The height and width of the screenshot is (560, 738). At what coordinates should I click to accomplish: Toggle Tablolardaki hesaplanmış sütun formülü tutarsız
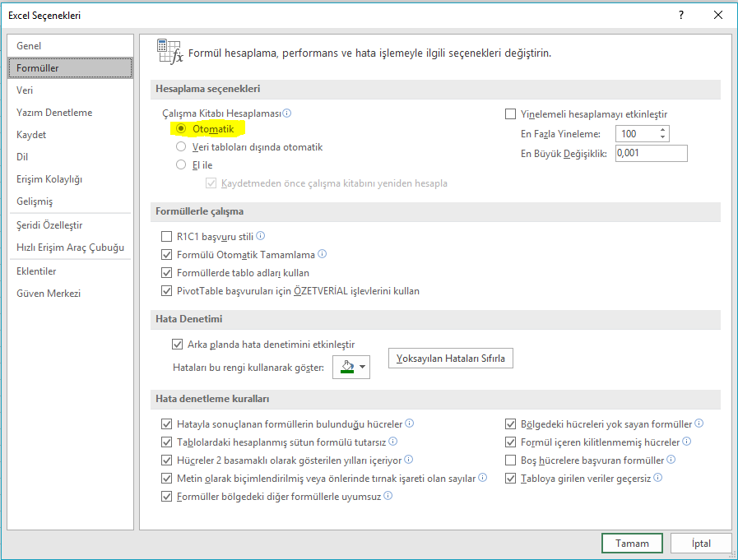[167, 442]
